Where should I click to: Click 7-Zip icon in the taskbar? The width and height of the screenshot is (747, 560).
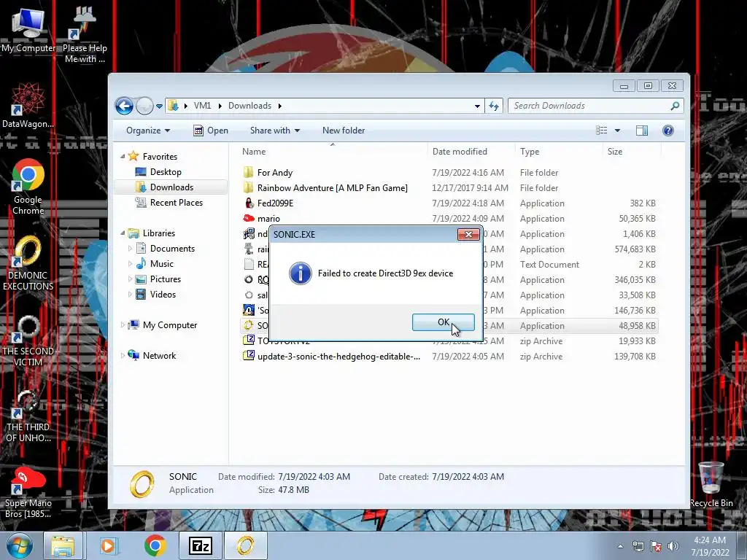(x=201, y=545)
